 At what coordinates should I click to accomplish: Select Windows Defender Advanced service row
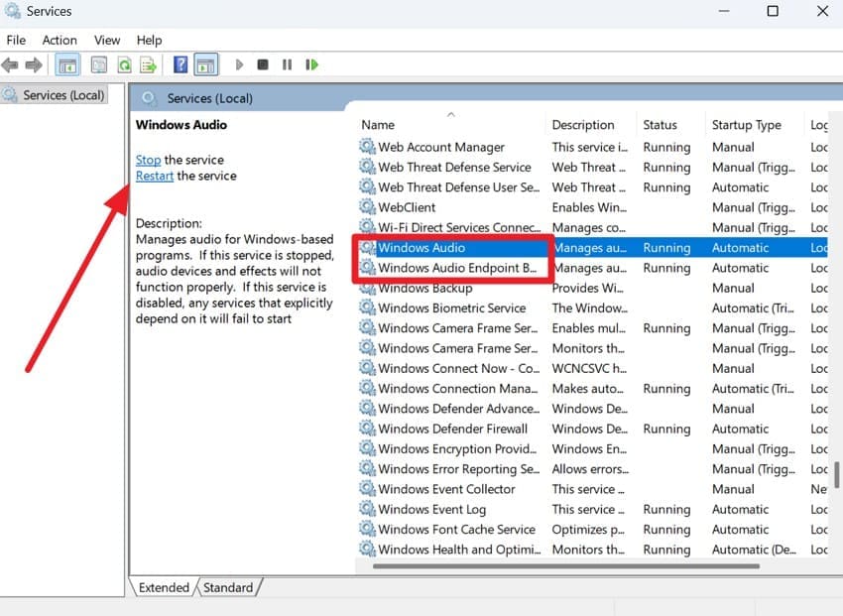pyautogui.click(x=591, y=409)
